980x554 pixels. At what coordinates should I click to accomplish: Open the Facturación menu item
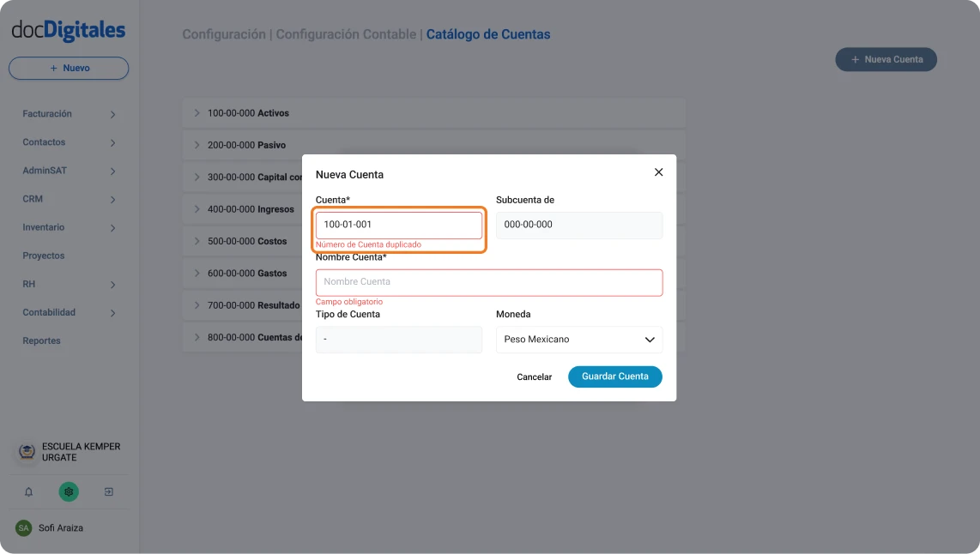[47, 113]
